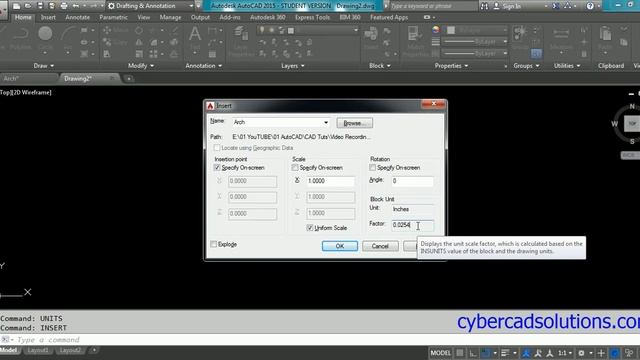Click the Help question mark icon
This screenshot has height=360, width=640.
coord(590,6)
